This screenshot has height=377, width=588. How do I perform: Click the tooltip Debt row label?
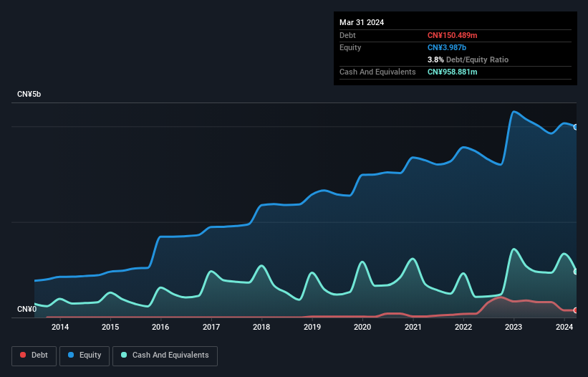347,35
